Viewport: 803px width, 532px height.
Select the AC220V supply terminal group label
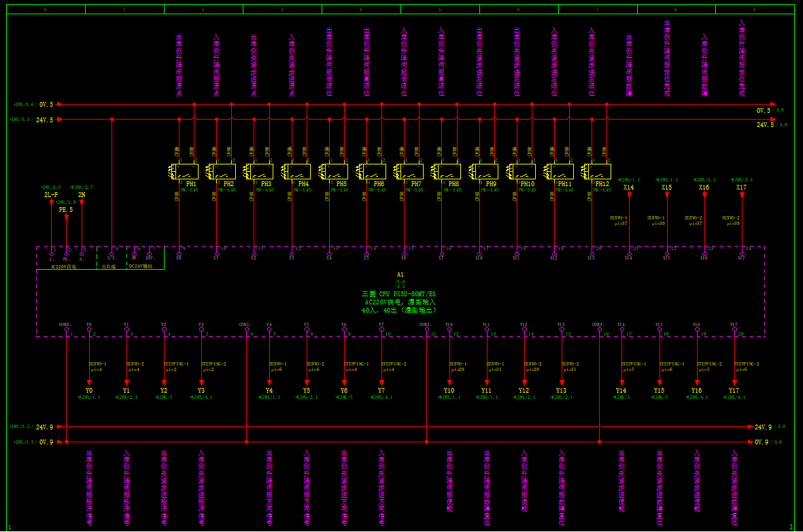point(64,267)
